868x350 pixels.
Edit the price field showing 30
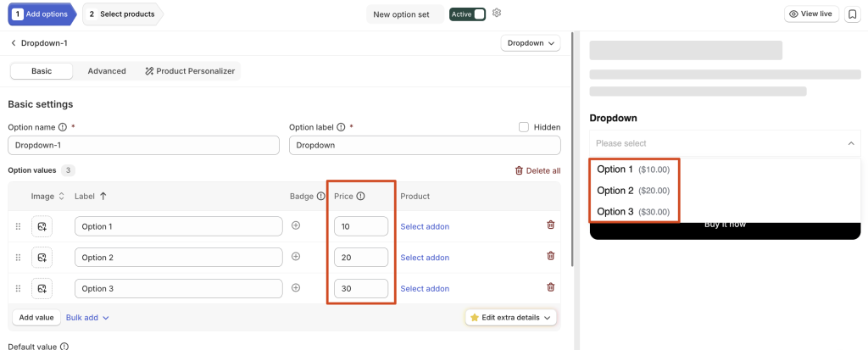[x=361, y=288]
